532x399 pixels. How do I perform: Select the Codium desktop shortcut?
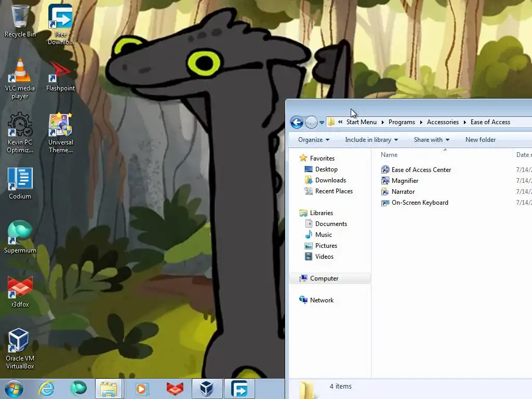(x=20, y=183)
